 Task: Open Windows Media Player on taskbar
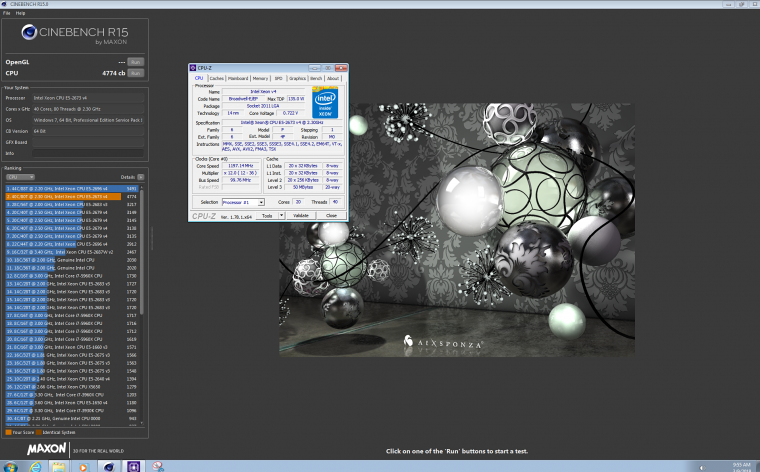pos(83,467)
